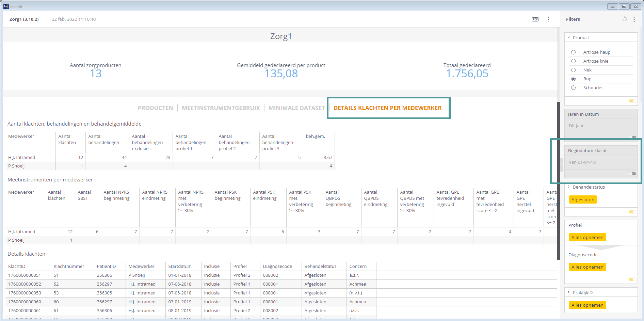The width and height of the screenshot is (644, 321).
Task: Click KlachtID 1760000000061 row
Action: click(x=25, y=311)
